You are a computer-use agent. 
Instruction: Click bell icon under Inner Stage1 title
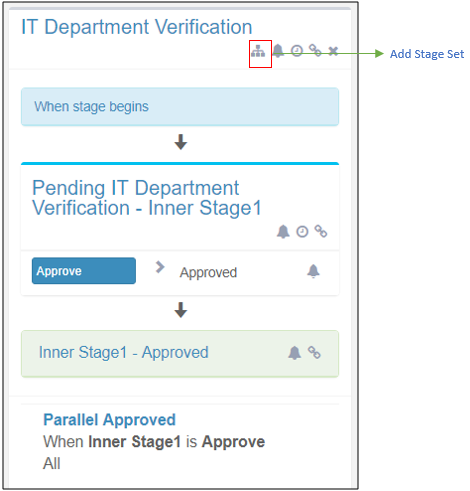coord(283,231)
